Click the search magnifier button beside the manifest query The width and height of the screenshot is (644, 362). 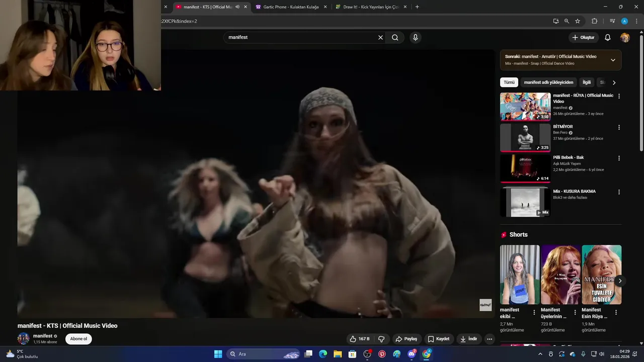point(395,37)
